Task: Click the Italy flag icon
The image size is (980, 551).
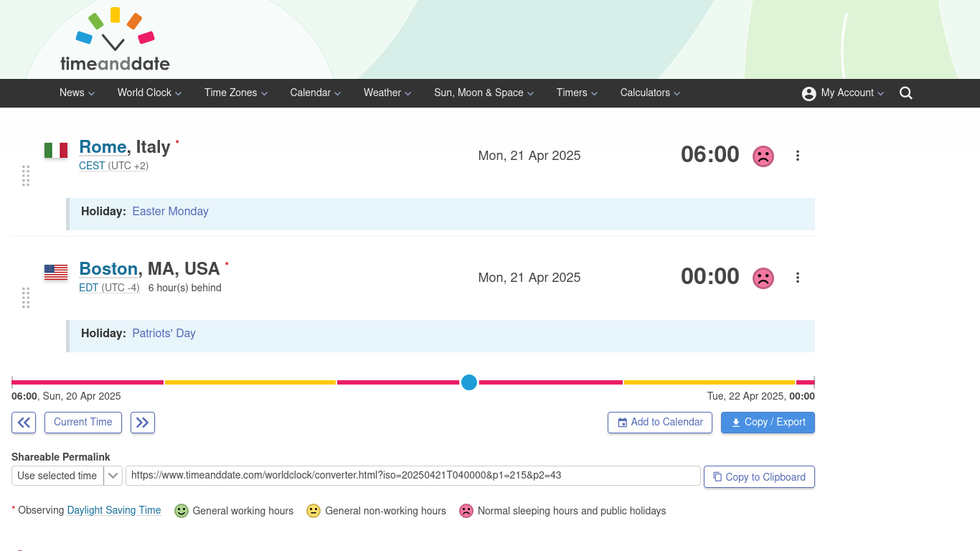Action: 56,150
